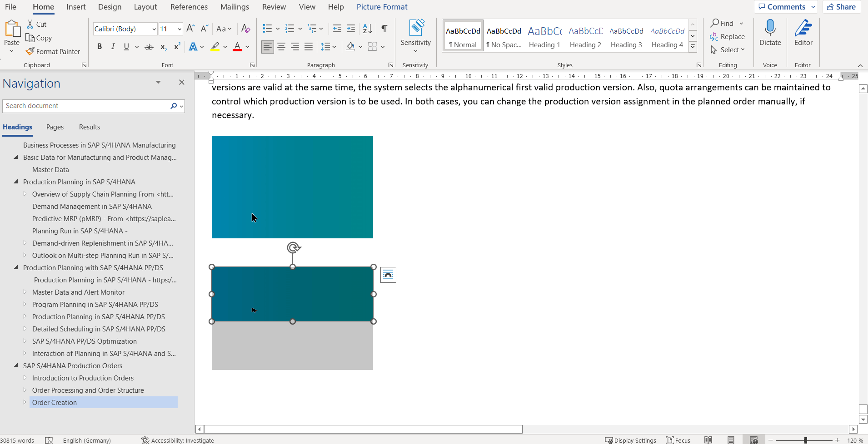Open the font name dropdown
This screenshot has height=444, width=868.
pyautogui.click(x=154, y=29)
